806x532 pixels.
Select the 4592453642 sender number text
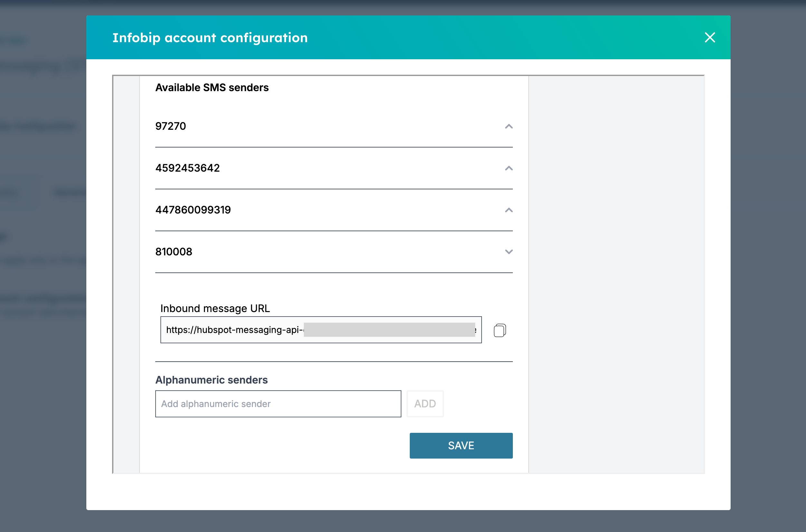pyautogui.click(x=188, y=168)
